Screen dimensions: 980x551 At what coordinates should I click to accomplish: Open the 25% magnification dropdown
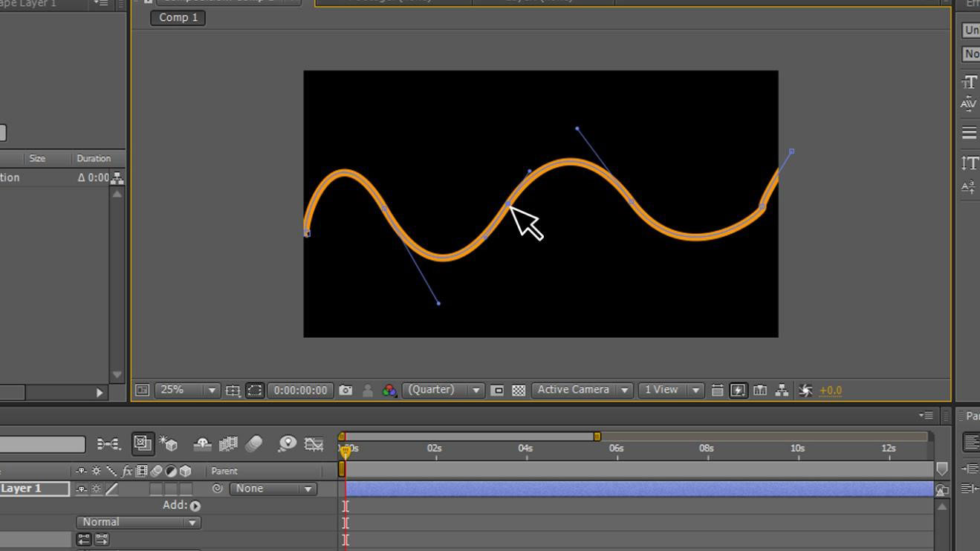click(187, 391)
